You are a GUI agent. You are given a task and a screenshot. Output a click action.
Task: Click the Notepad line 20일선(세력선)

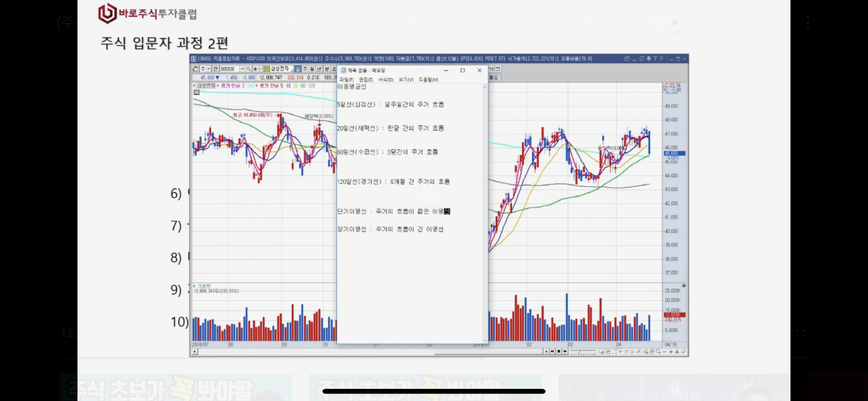pyautogui.click(x=391, y=128)
